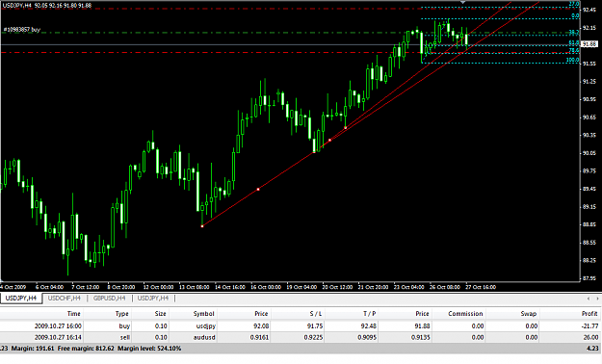
Task: Click the take profit value 0.9095
Action: pos(367,337)
